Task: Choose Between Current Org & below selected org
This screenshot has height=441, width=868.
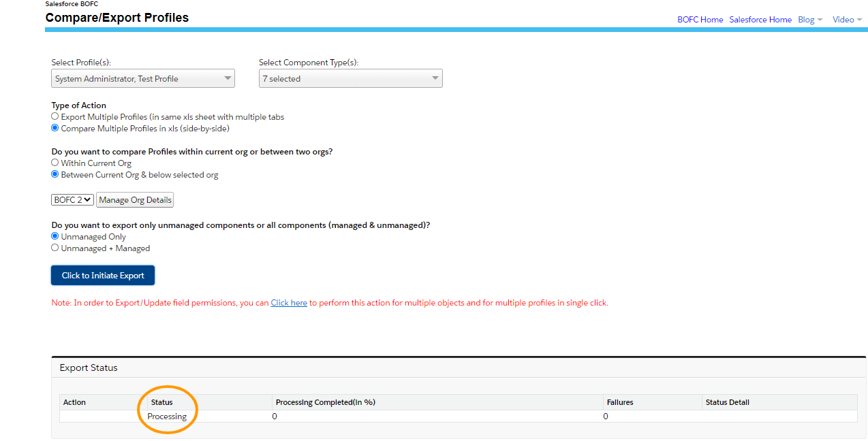Action: coord(55,174)
